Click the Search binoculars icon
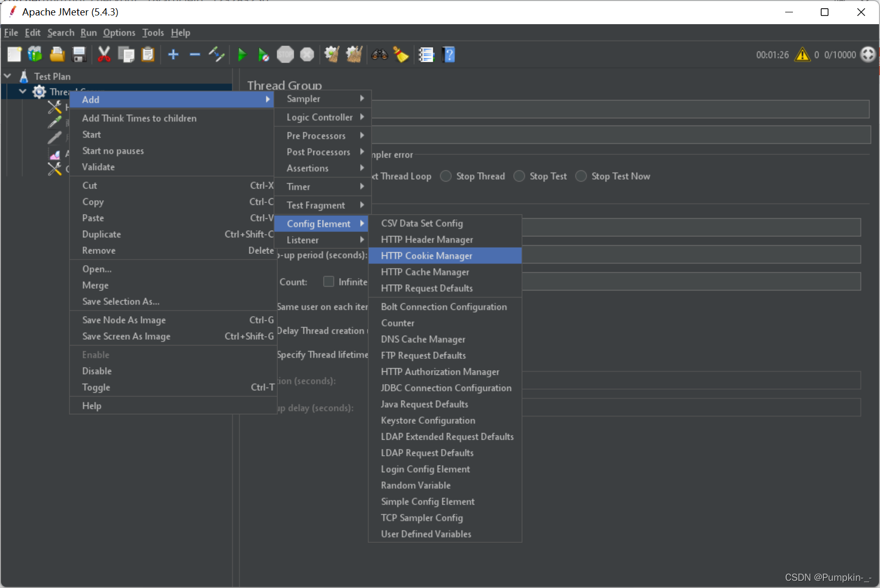880x588 pixels. click(380, 54)
